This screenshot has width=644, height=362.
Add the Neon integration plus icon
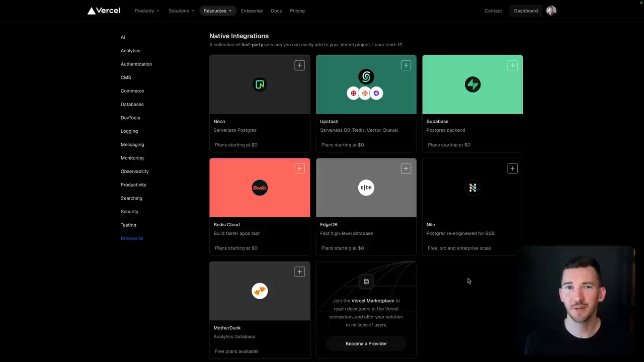(x=299, y=65)
